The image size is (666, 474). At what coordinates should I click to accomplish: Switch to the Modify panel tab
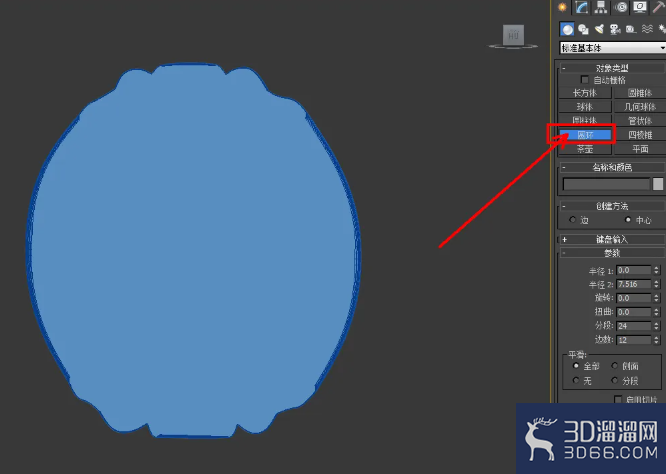pyautogui.click(x=581, y=7)
